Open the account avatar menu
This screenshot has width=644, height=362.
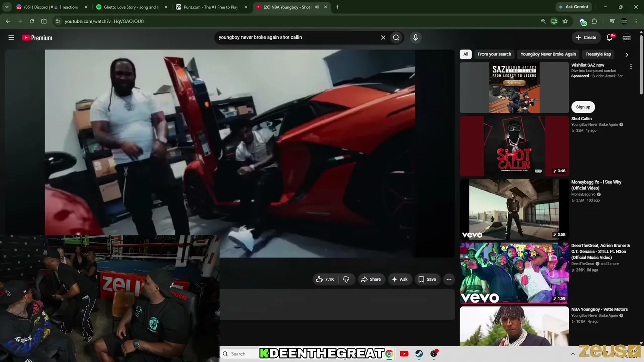point(627,38)
